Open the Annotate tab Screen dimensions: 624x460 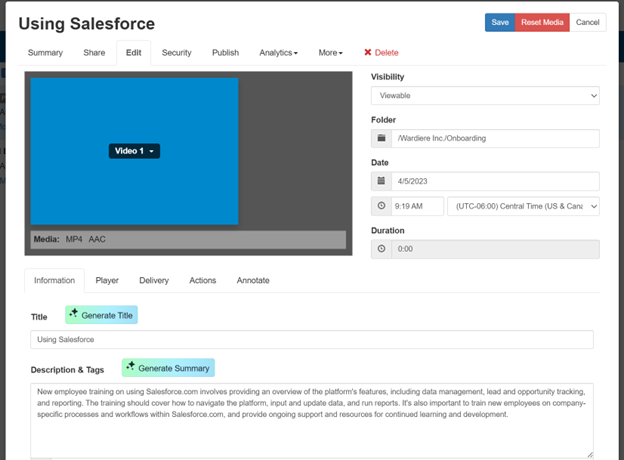tap(253, 281)
